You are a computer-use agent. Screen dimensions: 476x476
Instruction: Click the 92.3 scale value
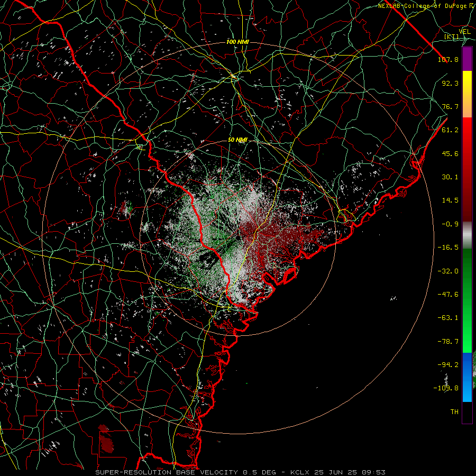[450, 83]
